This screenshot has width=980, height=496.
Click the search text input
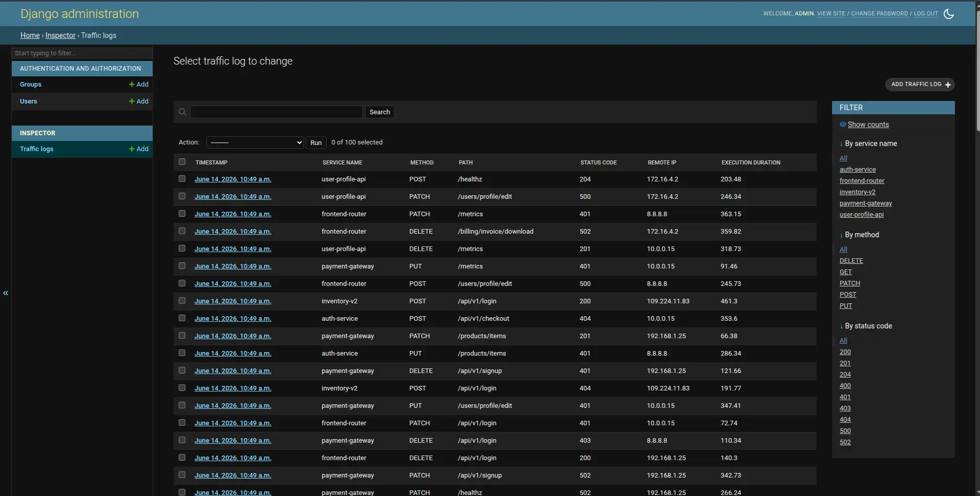coord(276,112)
